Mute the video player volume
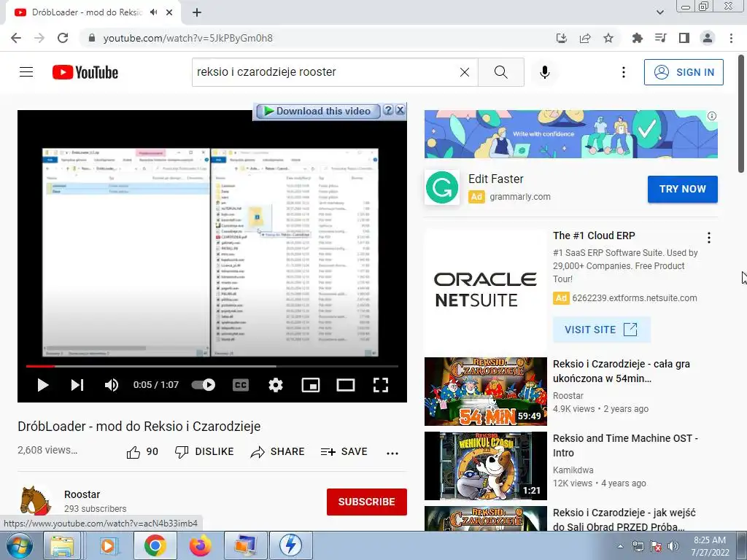The image size is (747, 560). click(112, 385)
